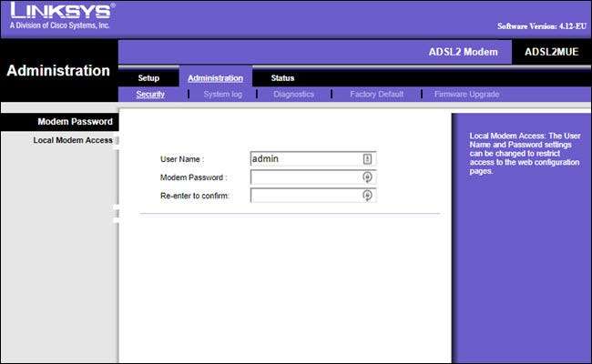Click the 'User Name :' label
Screen dimensions: 592x364
click(182, 159)
